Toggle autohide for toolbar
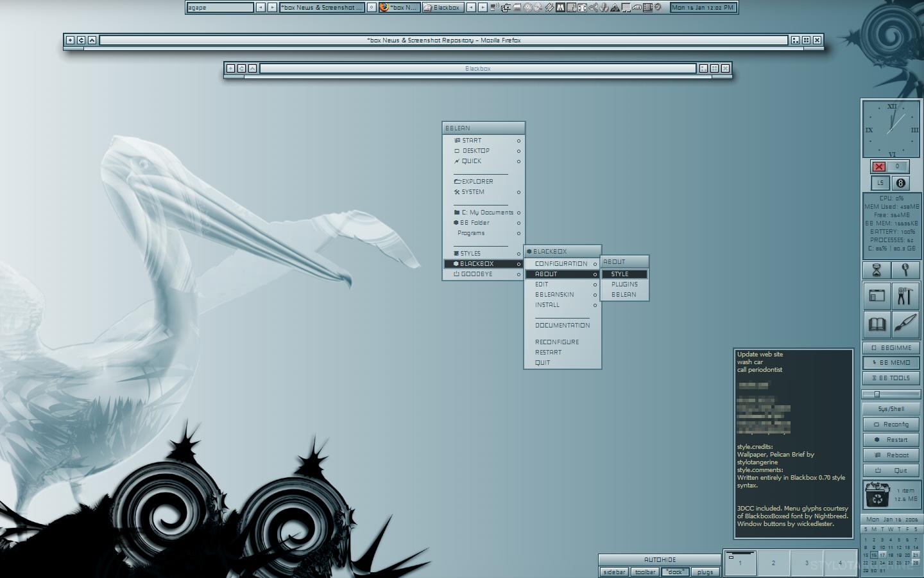924x578 pixels. pyautogui.click(x=645, y=572)
